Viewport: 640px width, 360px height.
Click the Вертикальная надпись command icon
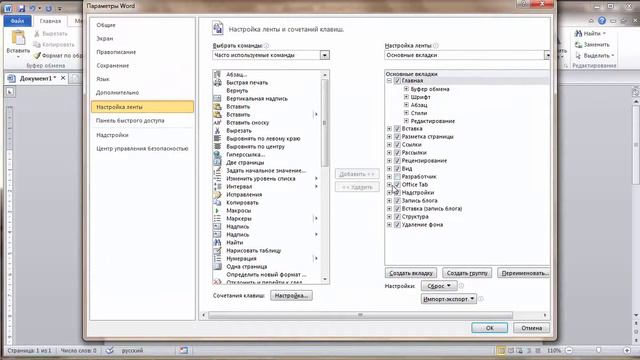coord(217,98)
